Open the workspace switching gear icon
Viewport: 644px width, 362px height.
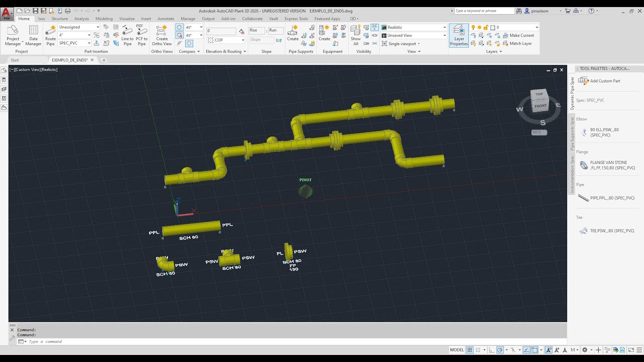click(585, 350)
